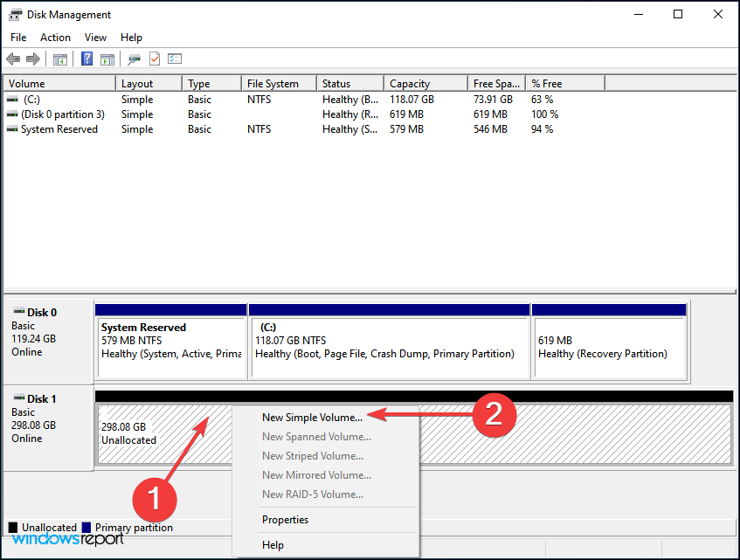The width and height of the screenshot is (740, 560).
Task: Sort list by Capacity column header
Action: (410, 84)
